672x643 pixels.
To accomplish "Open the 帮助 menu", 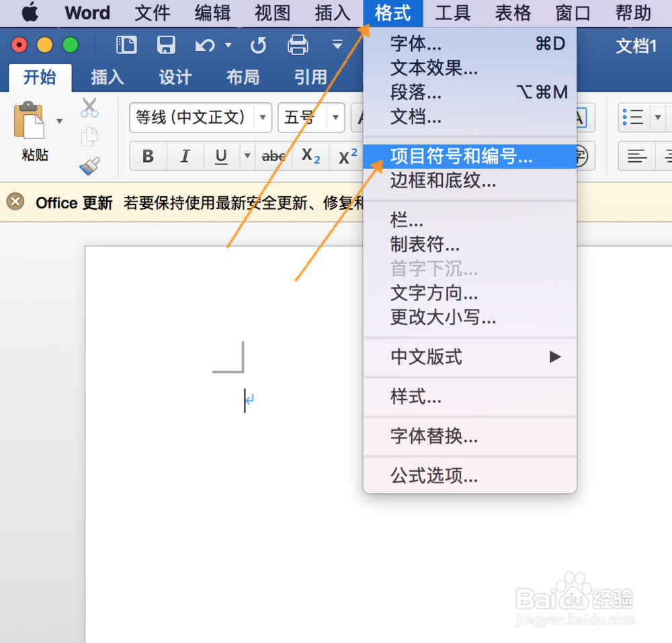I will pos(633,13).
